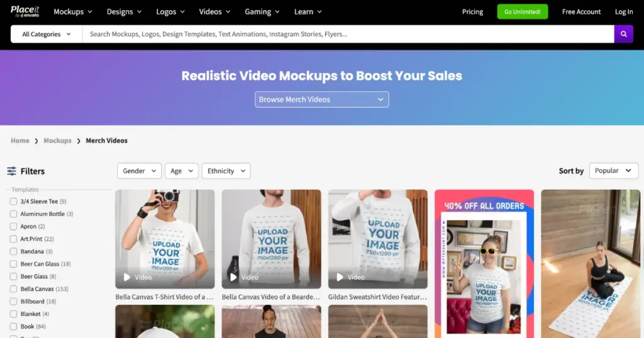
Task: Open the Gildan Sweatshirt Video title
Action: pyautogui.click(x=377, y=297)
